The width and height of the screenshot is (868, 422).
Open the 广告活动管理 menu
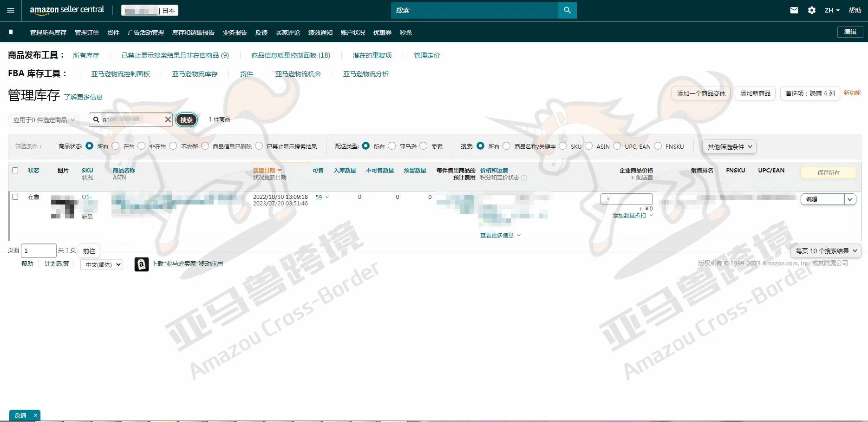point(146,33)
